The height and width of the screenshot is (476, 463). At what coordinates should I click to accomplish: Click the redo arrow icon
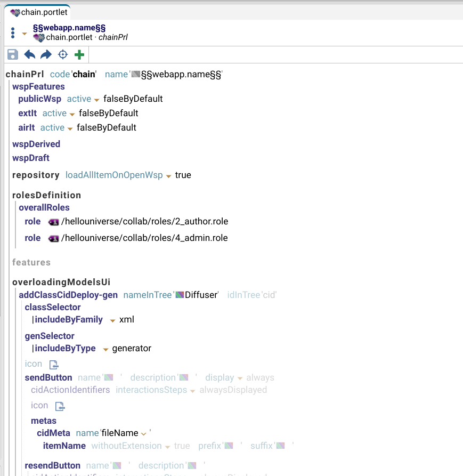pos(46,54)
